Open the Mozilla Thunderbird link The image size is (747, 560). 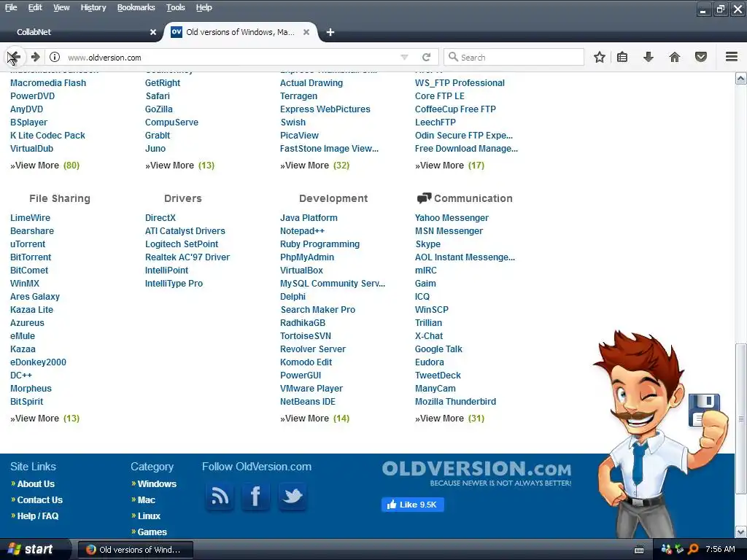(x=455, y=402)
